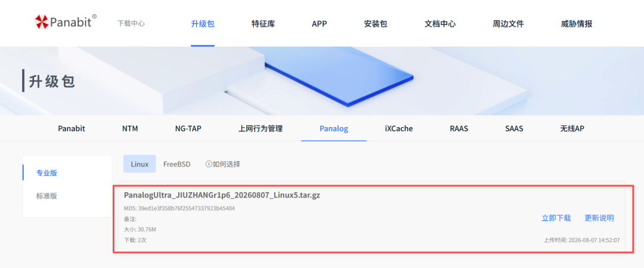The height and width of the screenshot is (268, 644).
Task: Go to the APP section
Action: (319, 24)
